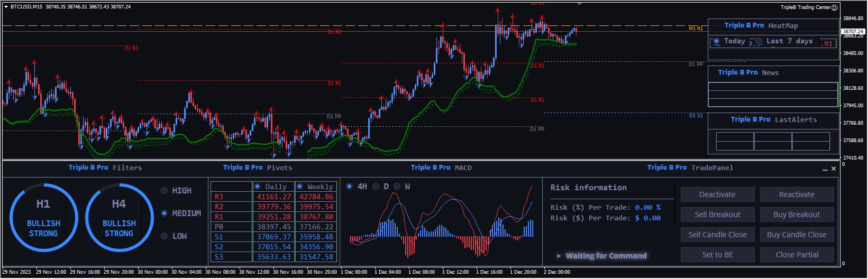Click the Daily R1 value 39251.28
Screen dimensions: 868x279
(273, 217)
